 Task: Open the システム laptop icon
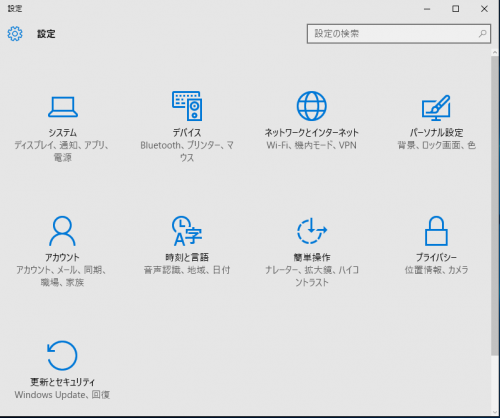click(63, 107)
